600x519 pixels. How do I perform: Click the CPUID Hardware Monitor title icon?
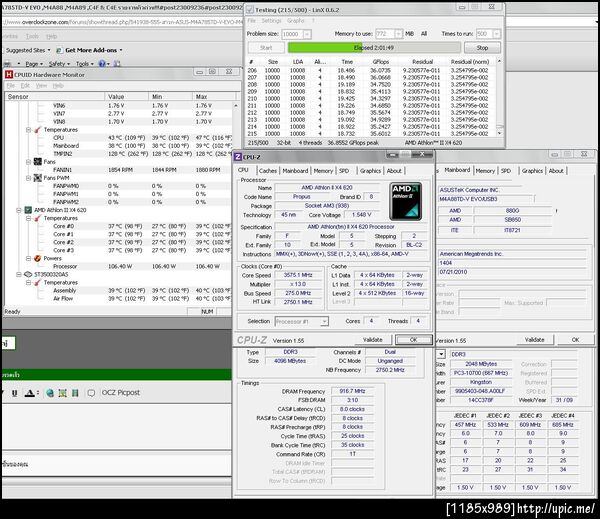(x=9, y=73)
